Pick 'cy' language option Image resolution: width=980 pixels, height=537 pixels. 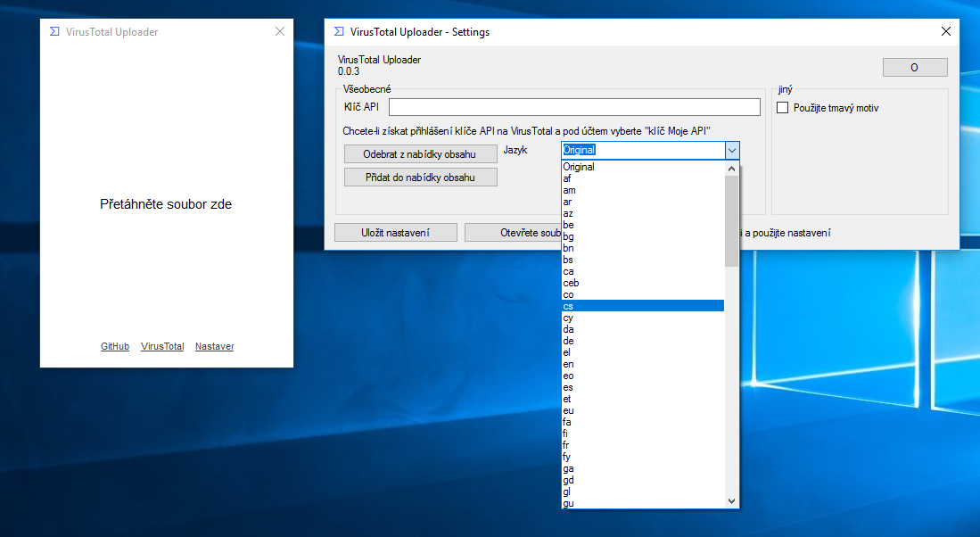pos(643,318)
